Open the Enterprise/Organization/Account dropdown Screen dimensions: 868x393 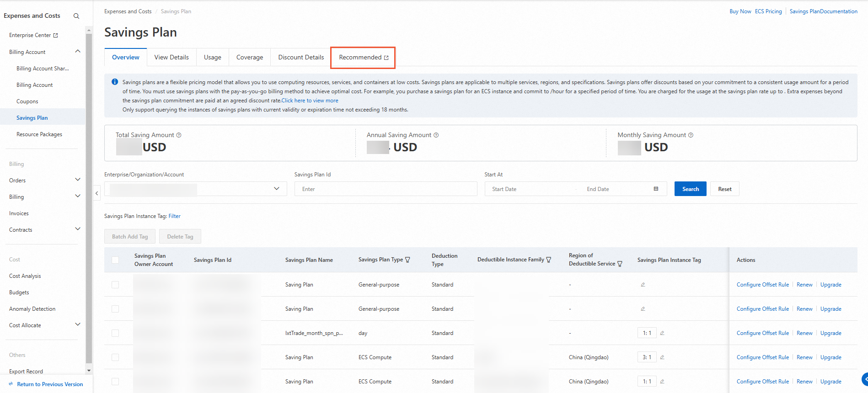[x=196, y=189]
